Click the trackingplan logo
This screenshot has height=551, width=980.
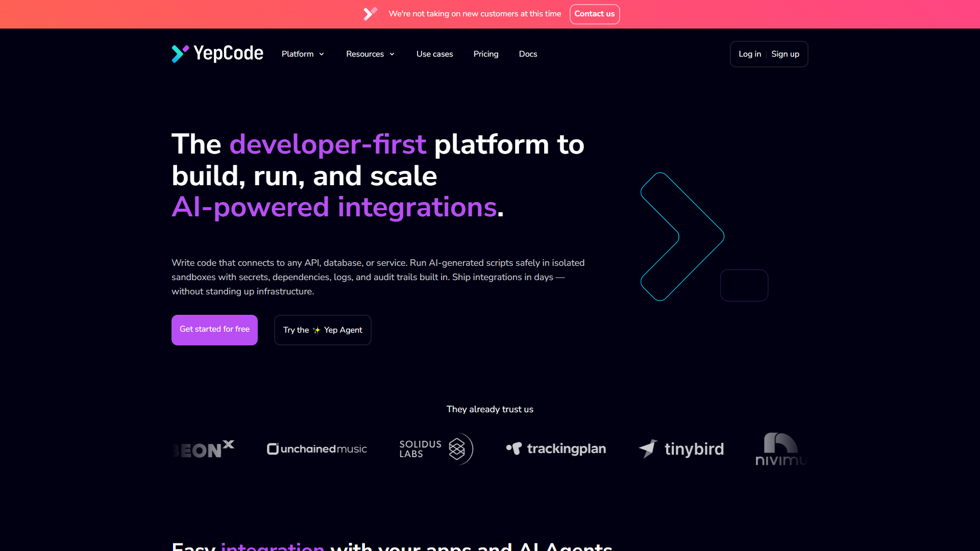click(556, 448)
